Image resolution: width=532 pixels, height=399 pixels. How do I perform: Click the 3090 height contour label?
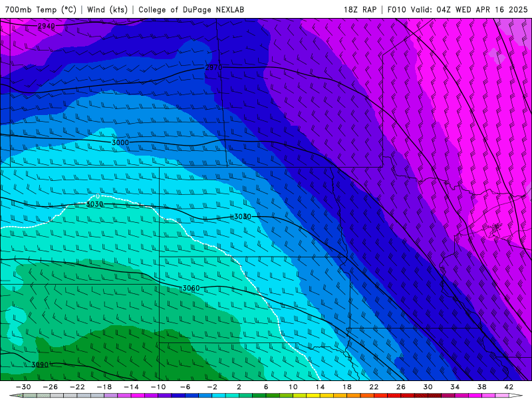point(40,365)
